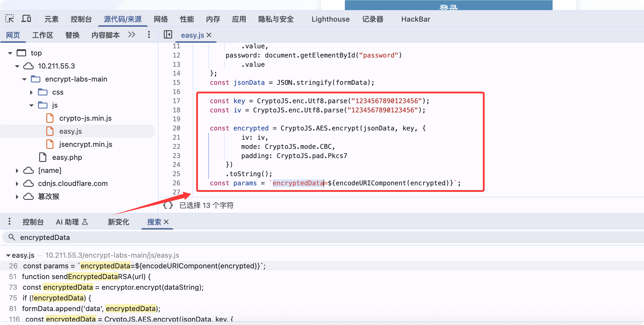Image resolution: width=644 pixels, height=325 pixels.
Task: Switch to the 网络 panel
Action: (161, 19)
